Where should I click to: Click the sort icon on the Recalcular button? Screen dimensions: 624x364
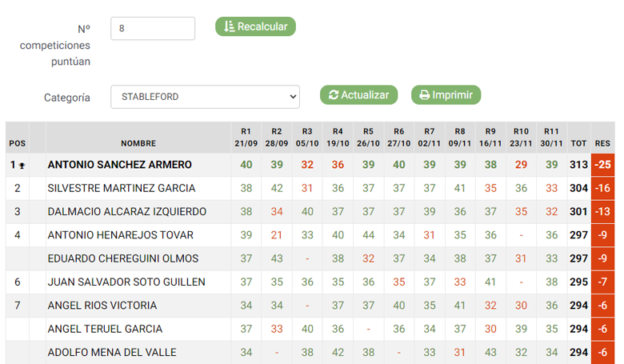pyautogui.click(x=229, y=26)
